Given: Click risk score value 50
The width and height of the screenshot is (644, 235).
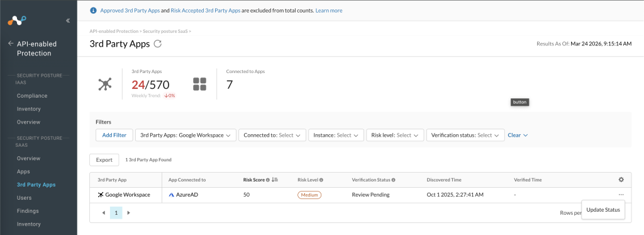Looking at the screenshot, I should (247, 195).
